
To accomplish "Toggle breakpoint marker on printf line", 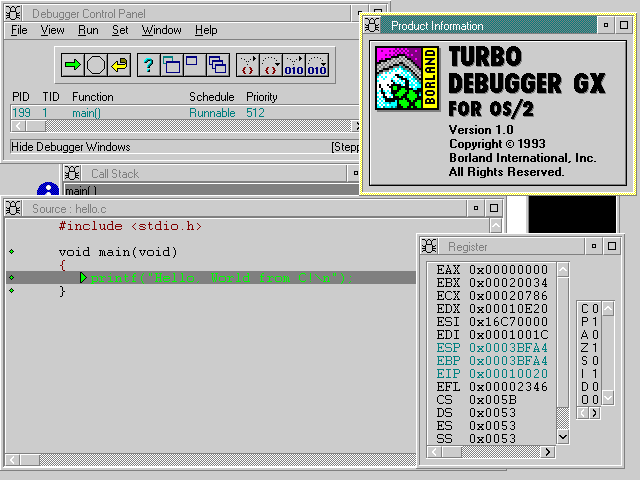I will pos(12,278).
